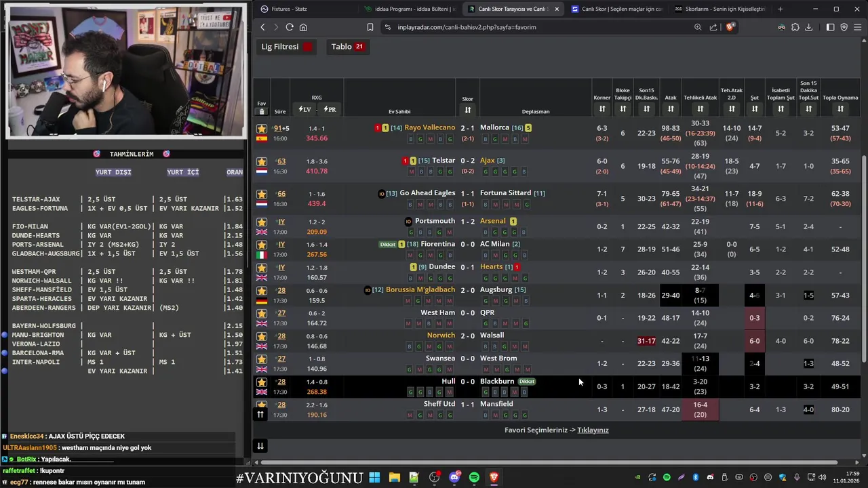868x488 pixels.
Task: Sort by Şut column arrows
Action: (754, 108)
